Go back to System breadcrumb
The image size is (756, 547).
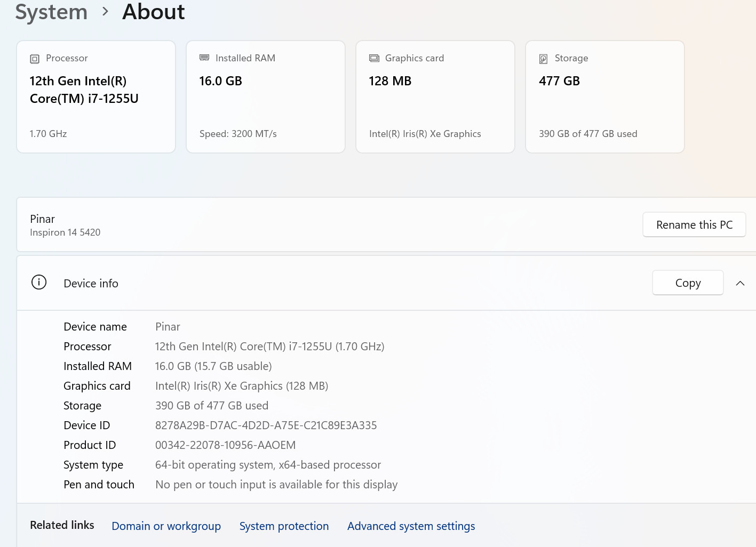click(x=51, y=12)
